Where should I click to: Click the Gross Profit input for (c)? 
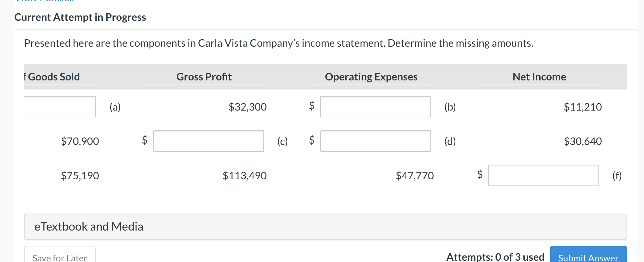tap(208, 141)
